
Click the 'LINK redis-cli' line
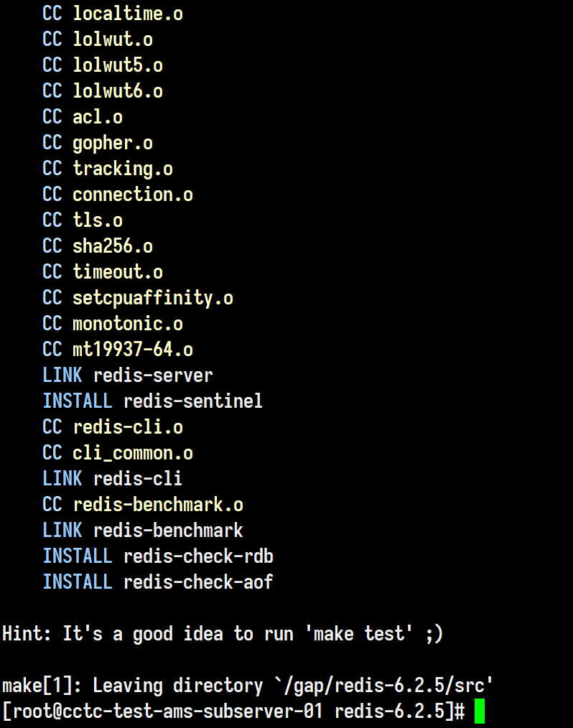click(112, 478)
